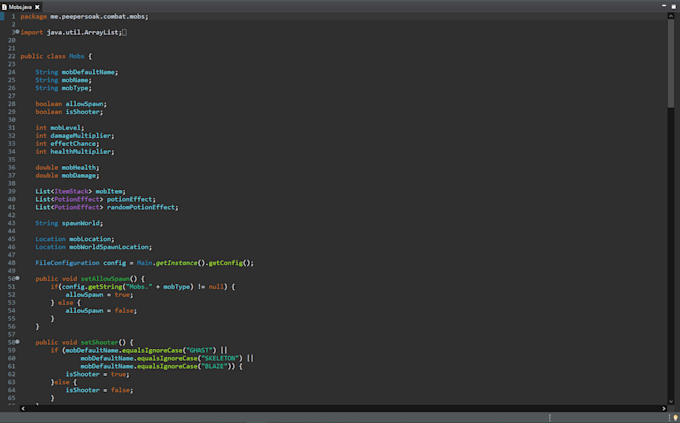Viewport: 680px width, 423px height.
Task: Click line number 22 in the gutter
Action: (12, 56)
